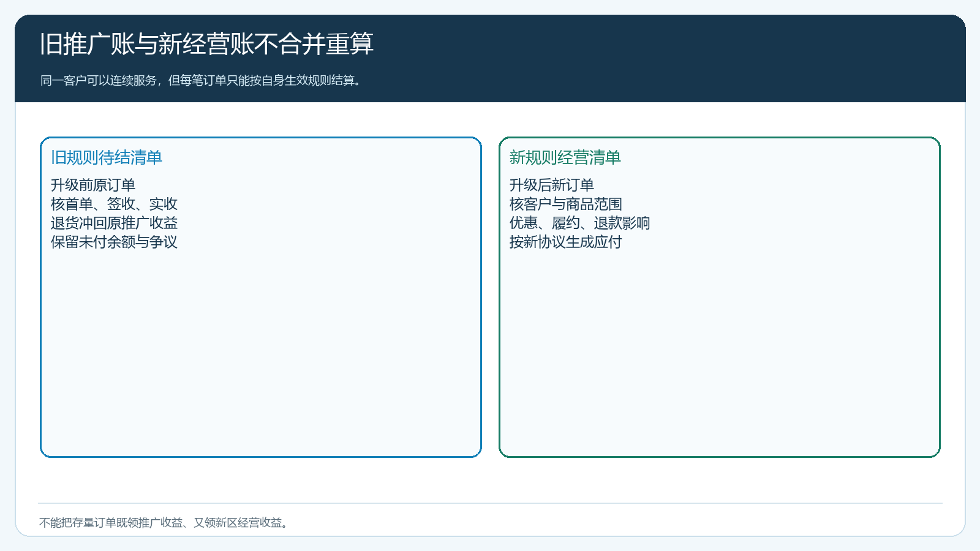980x551 pixels.
Task: Click the text 保留未付余额与争议
Action: (x=114, y=242)
